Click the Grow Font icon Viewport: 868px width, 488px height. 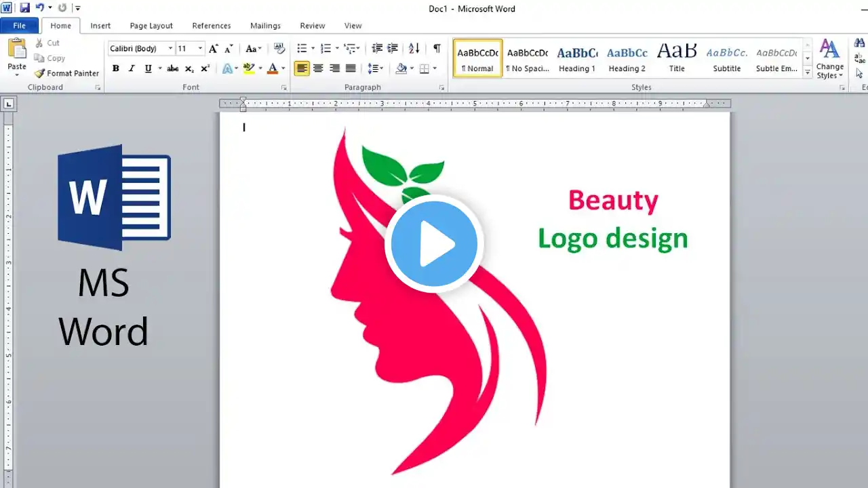point(214,49)
